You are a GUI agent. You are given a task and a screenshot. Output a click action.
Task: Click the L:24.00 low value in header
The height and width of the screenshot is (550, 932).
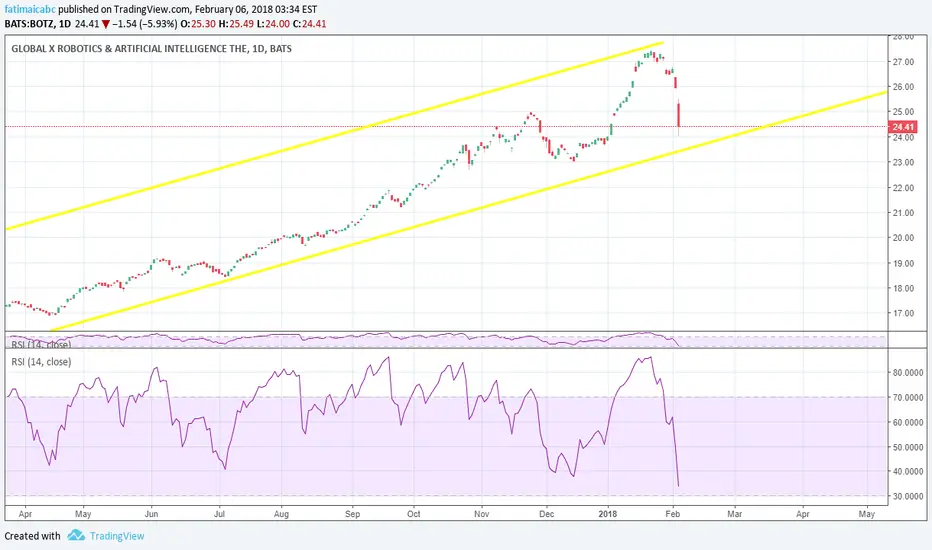click(x=273, y=24)
